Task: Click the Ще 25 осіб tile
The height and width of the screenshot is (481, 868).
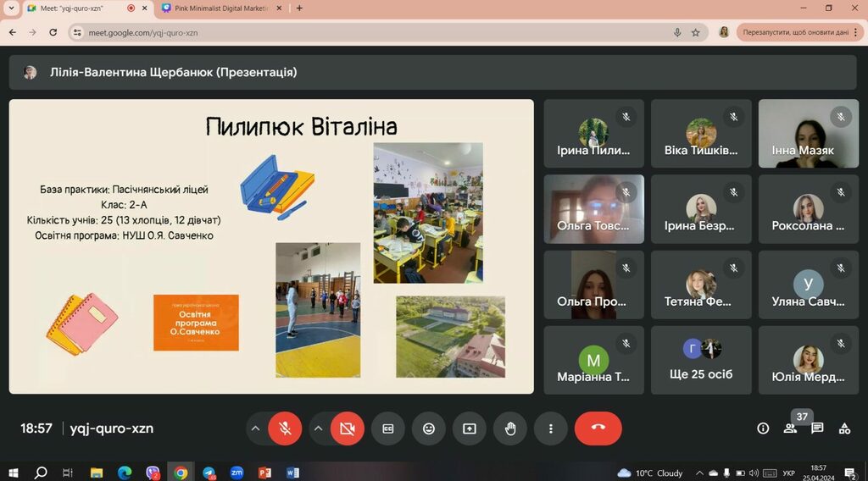Action: click(x=701, y=360)
